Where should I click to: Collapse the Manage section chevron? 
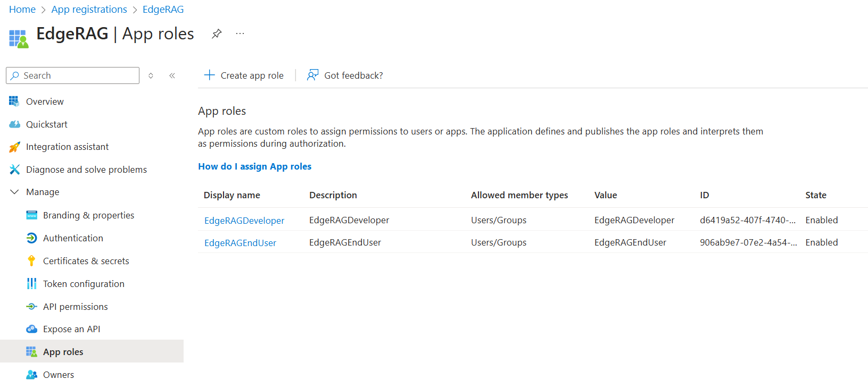click(x=14, y=192)
